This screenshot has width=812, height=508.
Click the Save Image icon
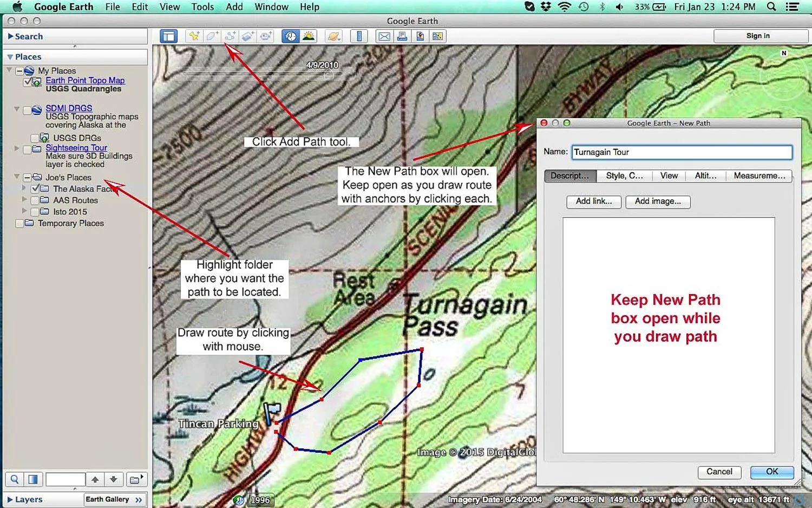click(x=420, y=36)
